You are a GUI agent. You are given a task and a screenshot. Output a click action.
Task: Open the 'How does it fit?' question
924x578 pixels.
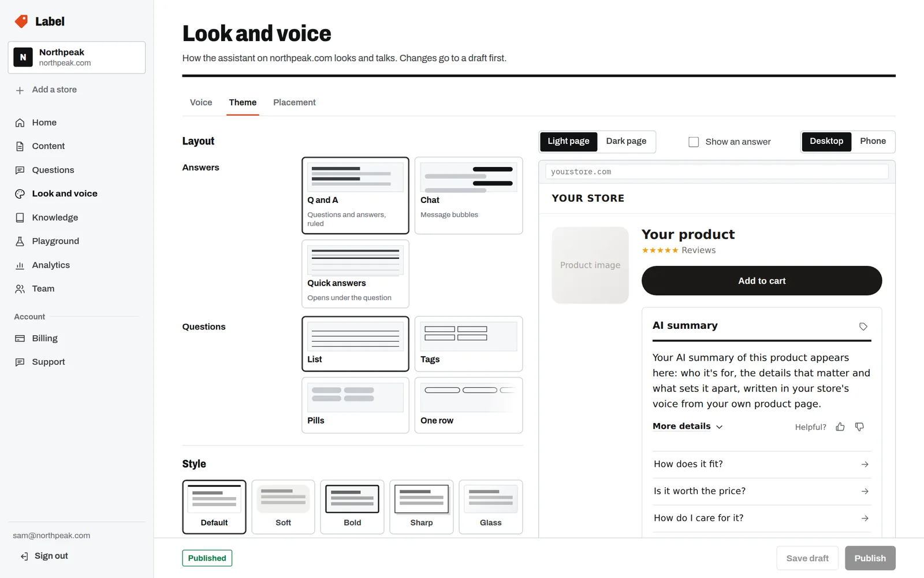(762, 464)
